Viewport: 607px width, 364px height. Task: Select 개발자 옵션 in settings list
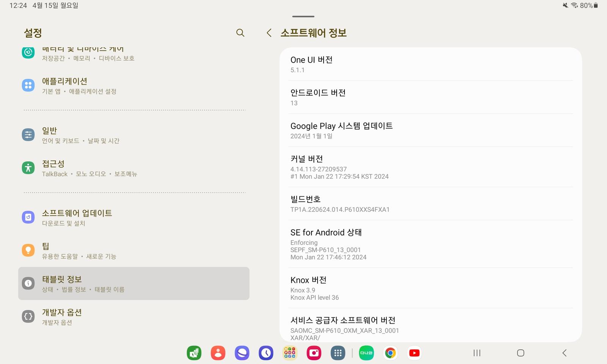[x=133, y=317]
